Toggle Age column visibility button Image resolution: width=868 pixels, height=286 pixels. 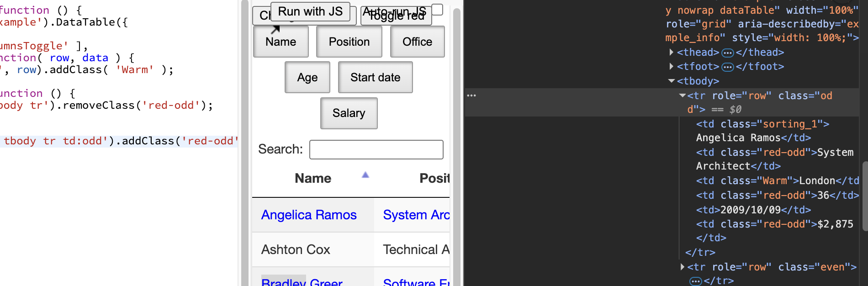pos(307,77)
